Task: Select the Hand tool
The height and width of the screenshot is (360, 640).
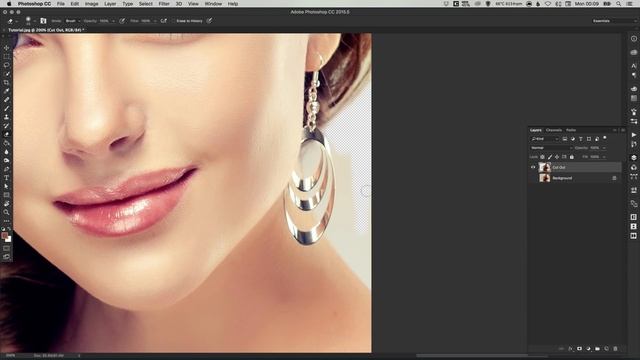Action: 7,203
